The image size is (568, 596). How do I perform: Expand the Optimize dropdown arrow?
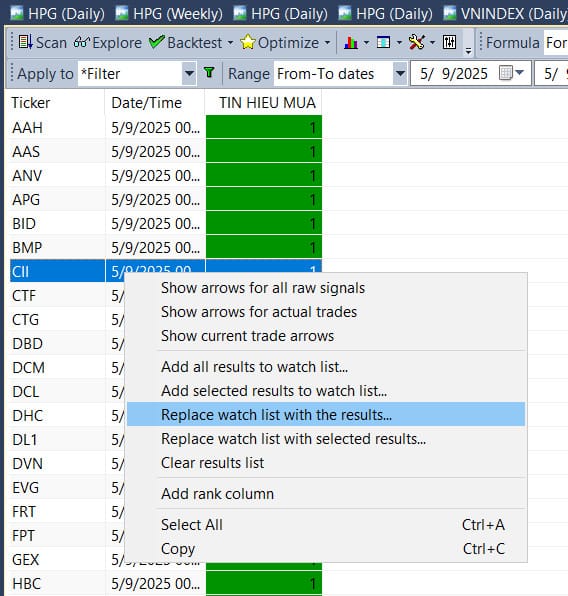pyautogui.click(x=327, y=43)
